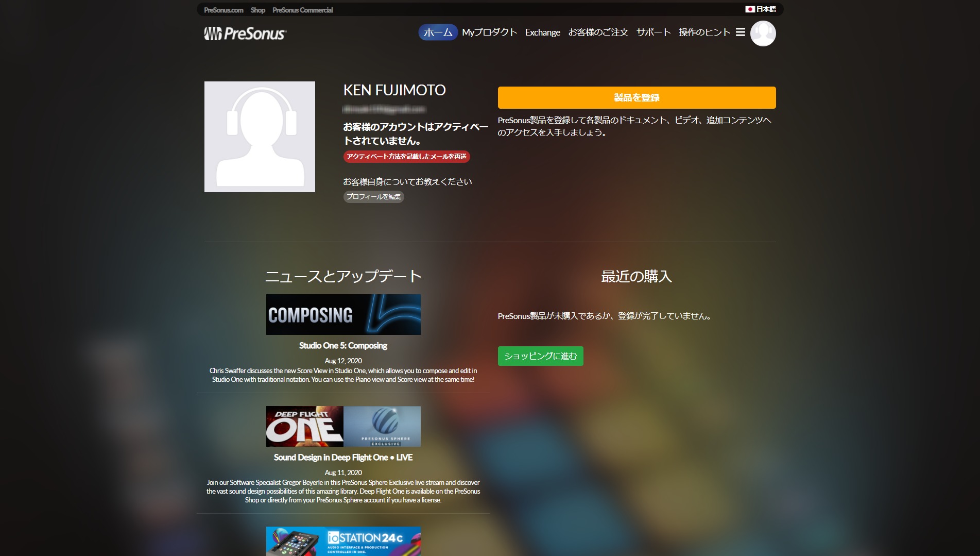Click the プロフィールを編集 button
Image resolution: width=980 pixels, height=556 pixels.
pyautogui.click(x=373, y=196)
